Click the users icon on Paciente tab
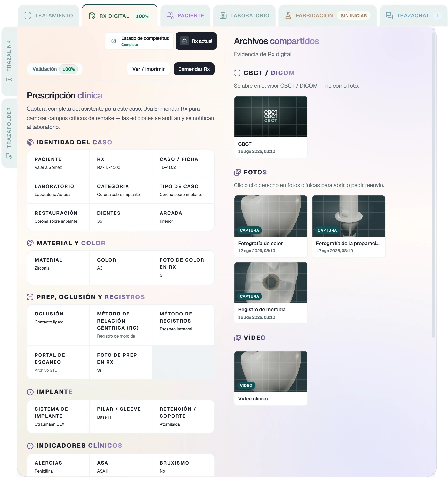This screenshot has height=480, width=448. pyautogui.click(x=170, y=16)
